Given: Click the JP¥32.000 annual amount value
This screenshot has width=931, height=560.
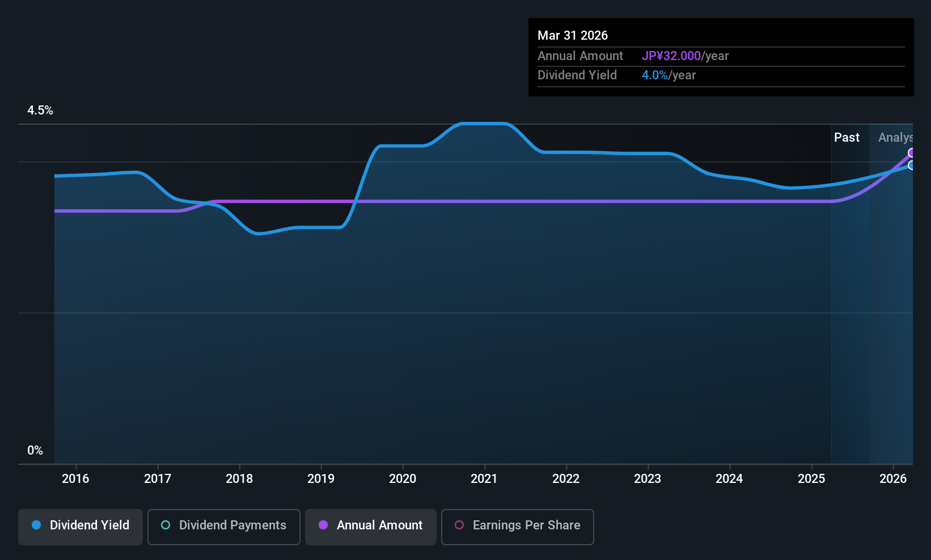Looking at the screenshot, I should click(x=671, y=56).
